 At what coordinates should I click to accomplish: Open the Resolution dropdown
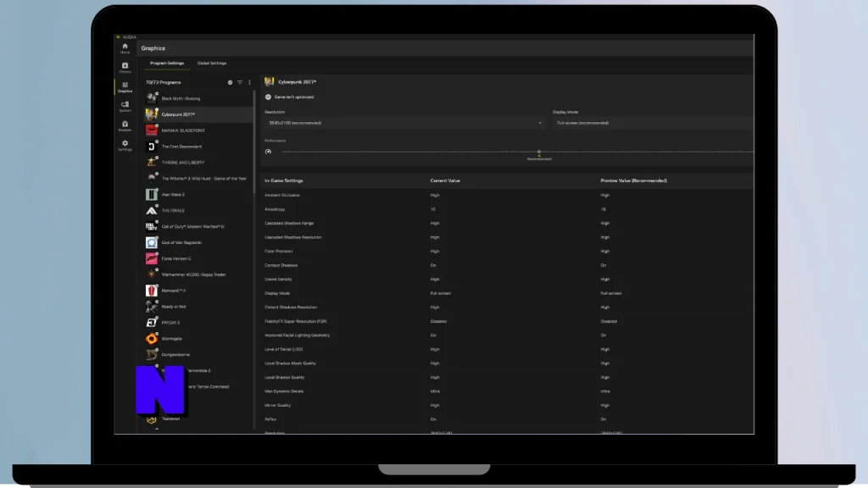(404, 123)
